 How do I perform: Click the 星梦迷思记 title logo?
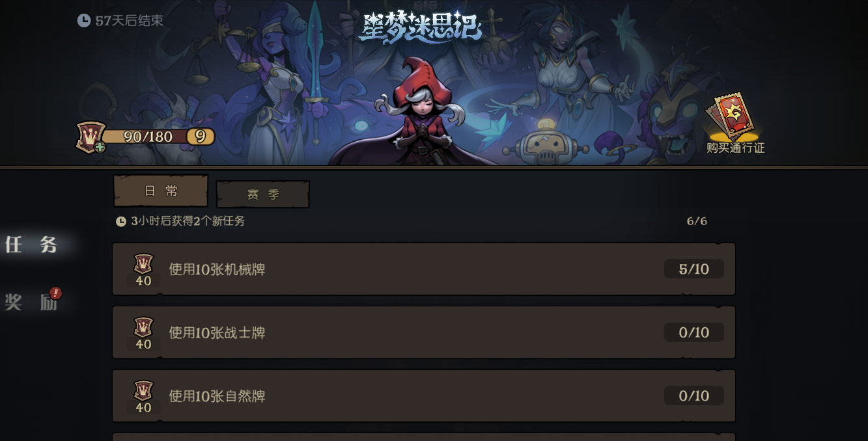(421, 27)
